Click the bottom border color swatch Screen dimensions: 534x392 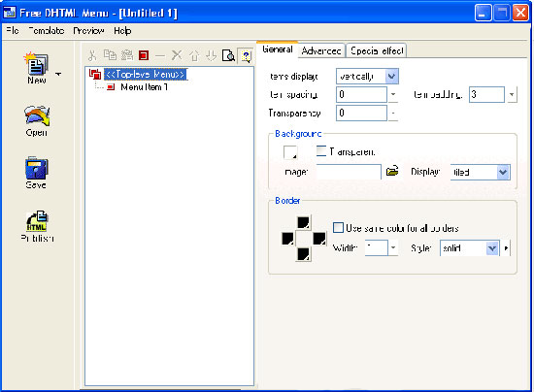click(303, 254)
